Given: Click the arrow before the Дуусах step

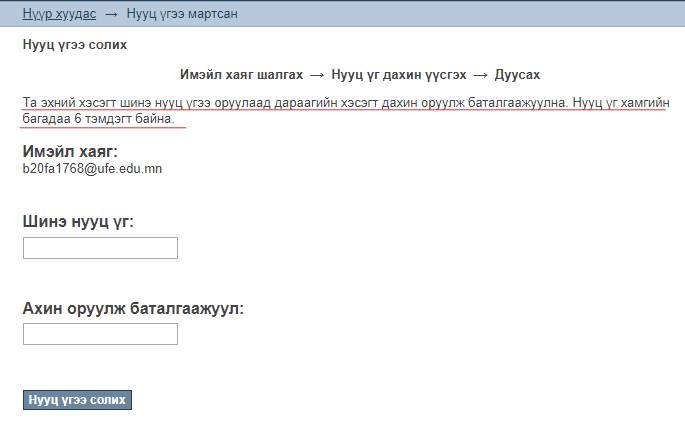Looking at the screenshot, I should point(480,75).
